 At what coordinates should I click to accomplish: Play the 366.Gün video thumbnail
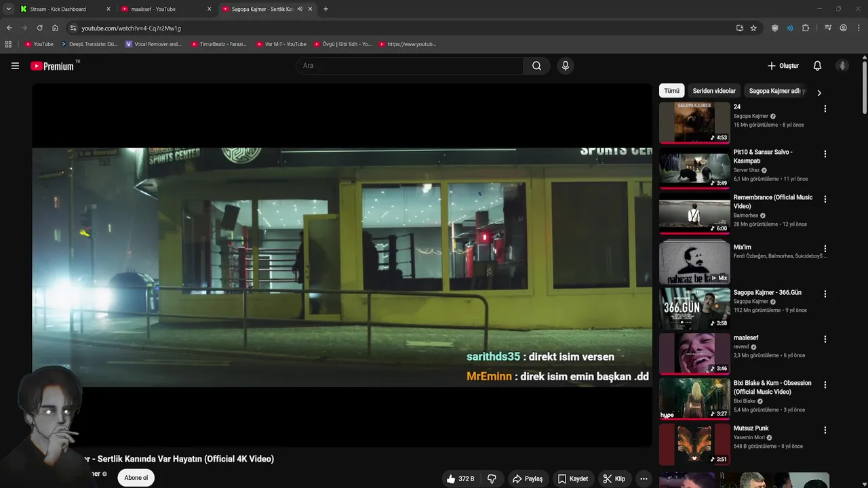694,308
